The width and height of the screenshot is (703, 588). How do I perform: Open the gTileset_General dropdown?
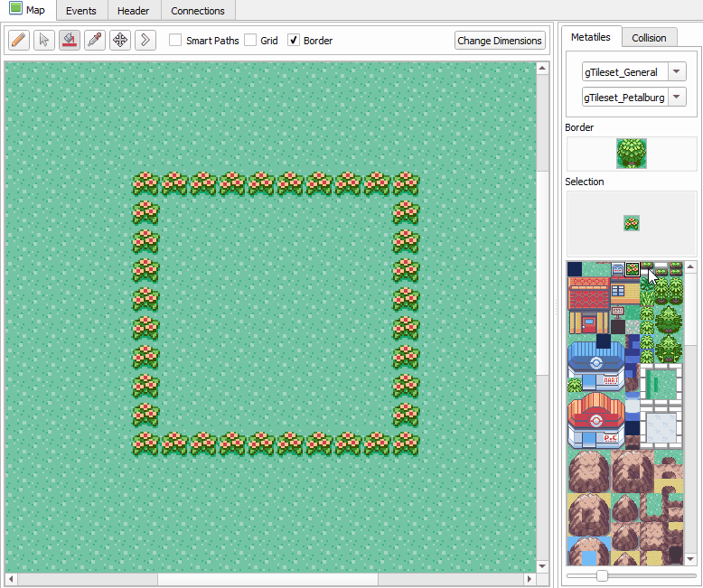(x=677, y=72)
